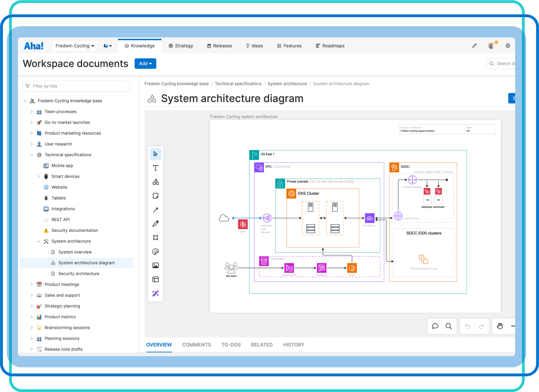This screenshot has height=392, width=539.
Task: Select the OVERVIEW tab
Action: [159, 345]
